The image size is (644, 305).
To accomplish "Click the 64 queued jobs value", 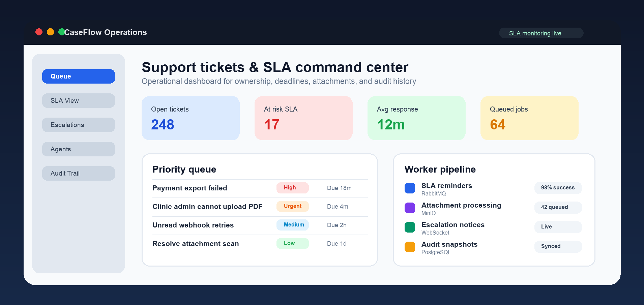I will (498, 125).
